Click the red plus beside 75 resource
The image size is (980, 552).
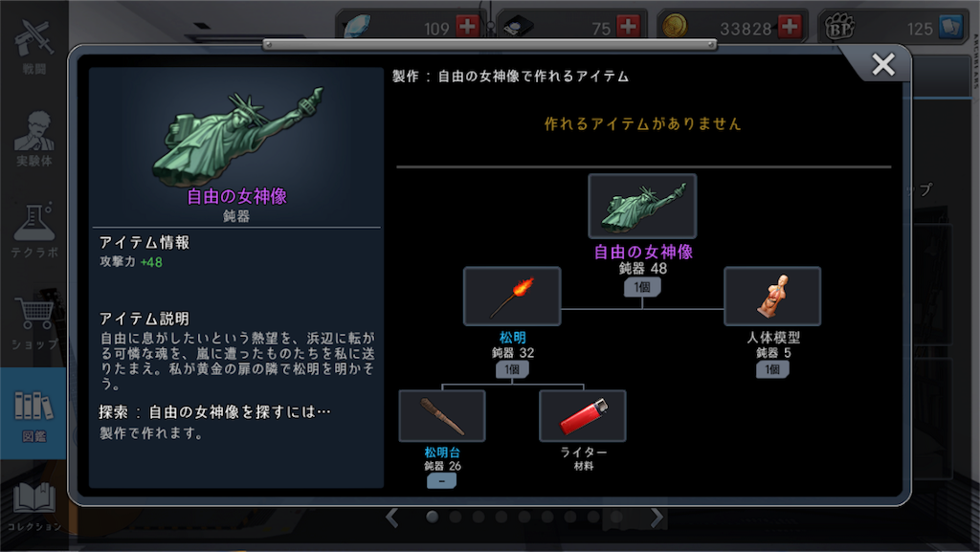point(628,26)
